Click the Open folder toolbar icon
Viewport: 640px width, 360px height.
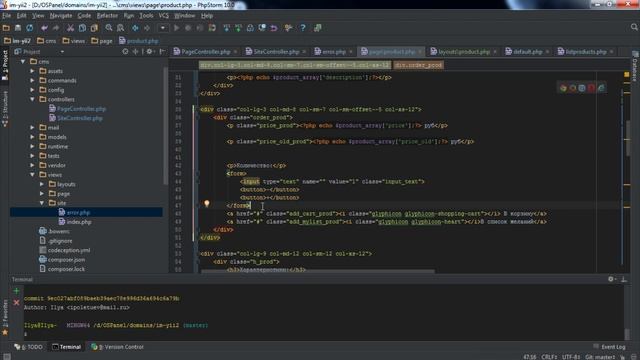click(x=6, y=28)
